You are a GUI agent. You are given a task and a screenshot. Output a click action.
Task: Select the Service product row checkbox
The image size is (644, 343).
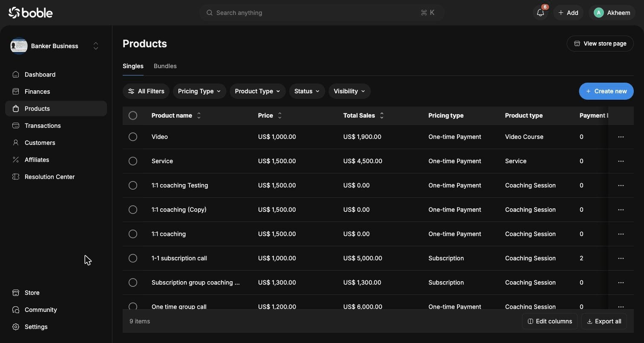133,161
